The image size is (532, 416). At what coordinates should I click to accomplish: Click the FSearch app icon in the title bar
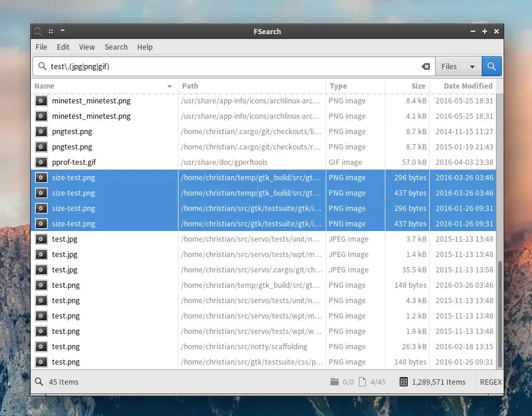[x=38, y=31]
